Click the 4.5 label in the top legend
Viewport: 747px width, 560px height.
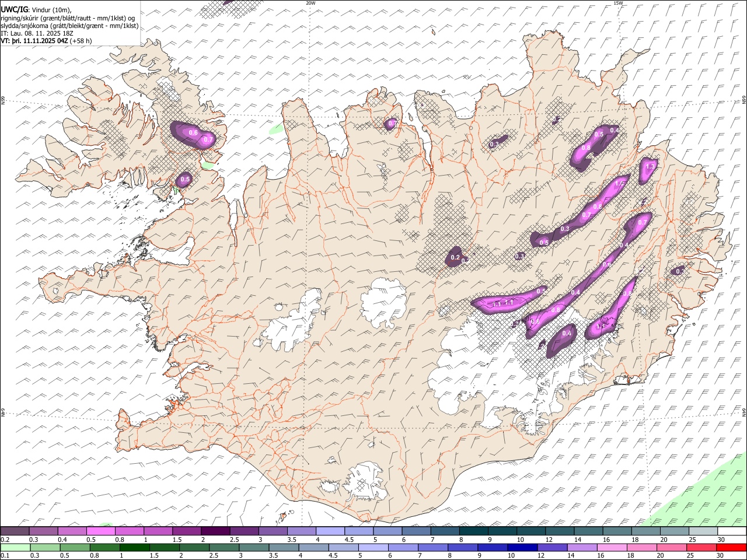click(x=348, y=540)
